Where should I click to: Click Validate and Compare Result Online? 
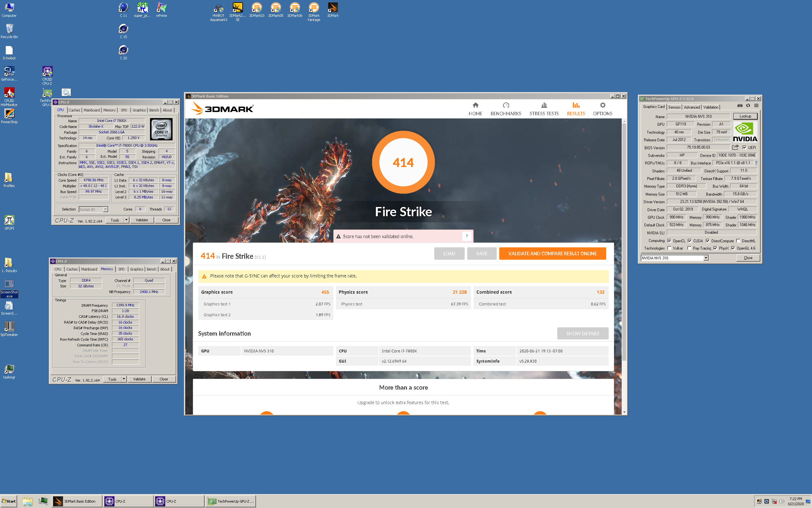pyautogui.click(x=552, y=253)
